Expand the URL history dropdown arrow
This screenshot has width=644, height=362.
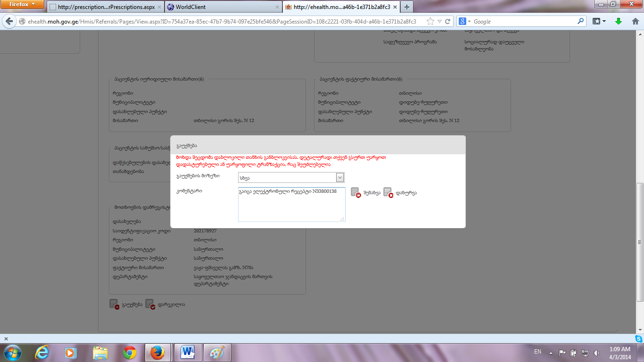pyautogui.click(x=439, y=22)
